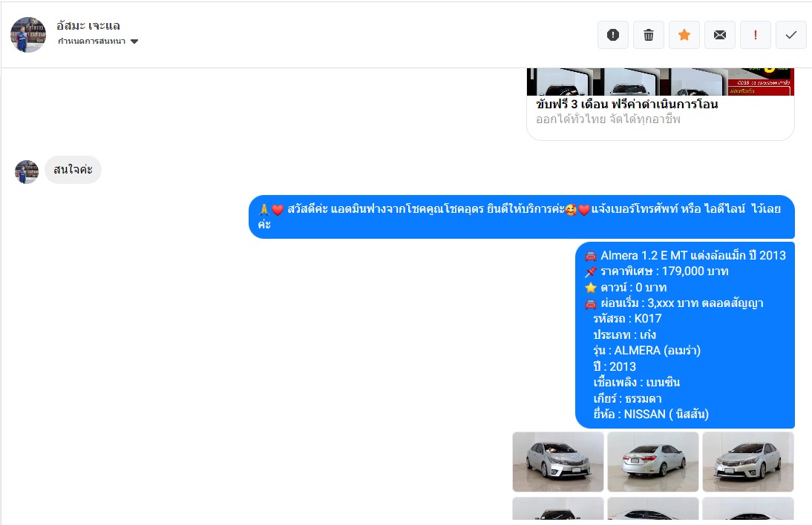This screenshot has width=812, height=525.
Task: Click the installment line ผ่อนเริ่ม : 3,xxx บาท
Action: (674, 303)
